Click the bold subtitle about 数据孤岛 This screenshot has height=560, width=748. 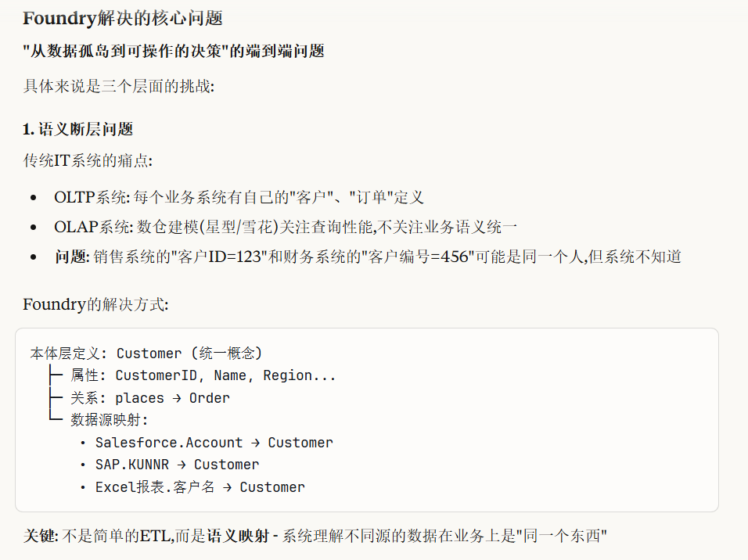point(174,51)
